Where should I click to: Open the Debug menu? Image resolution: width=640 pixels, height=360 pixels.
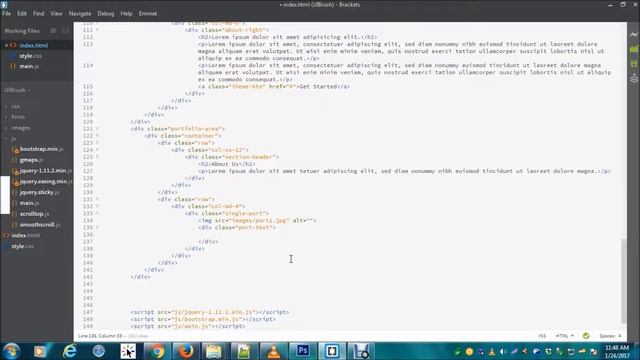coord(106,13)
